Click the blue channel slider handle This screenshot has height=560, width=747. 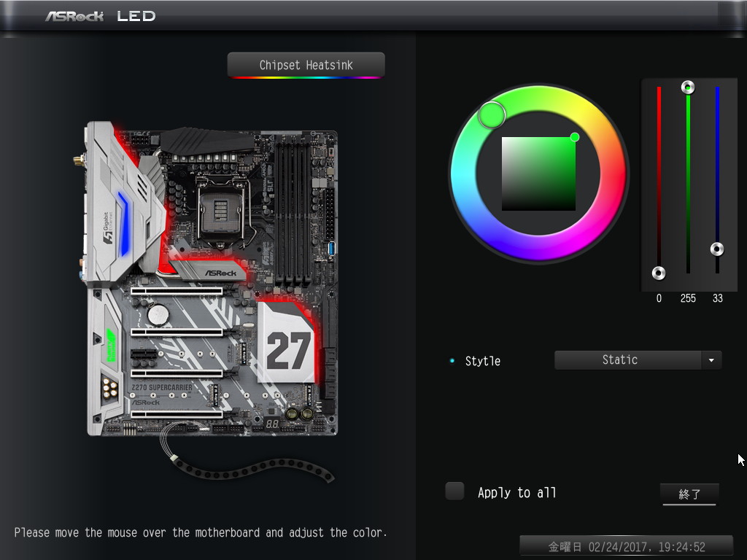click(x=717, y=249)
